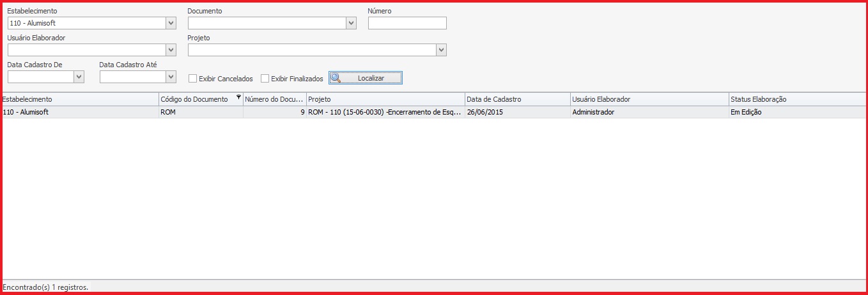Click into the Número input field
The image size is (868, 295).
click(x=407, y=23)
